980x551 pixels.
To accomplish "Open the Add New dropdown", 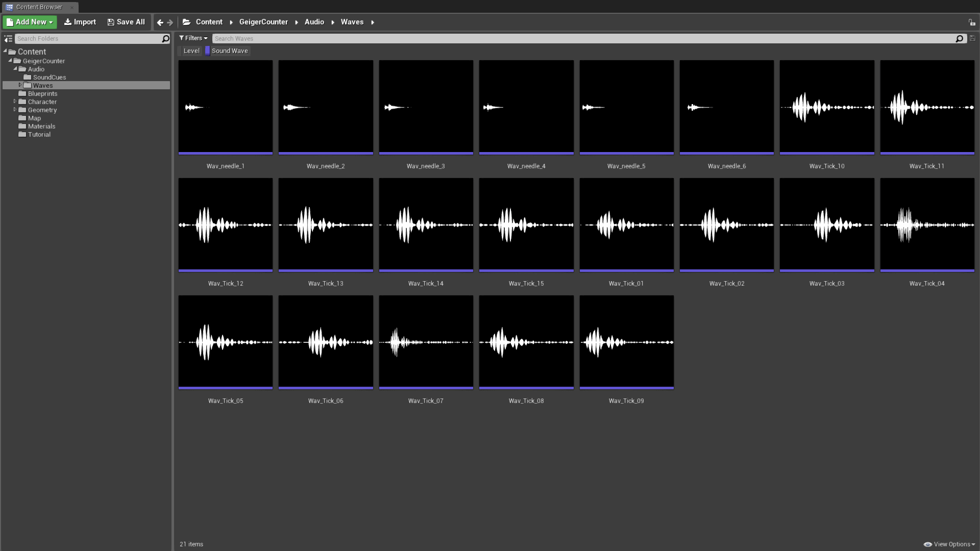I will click(30, 22).
